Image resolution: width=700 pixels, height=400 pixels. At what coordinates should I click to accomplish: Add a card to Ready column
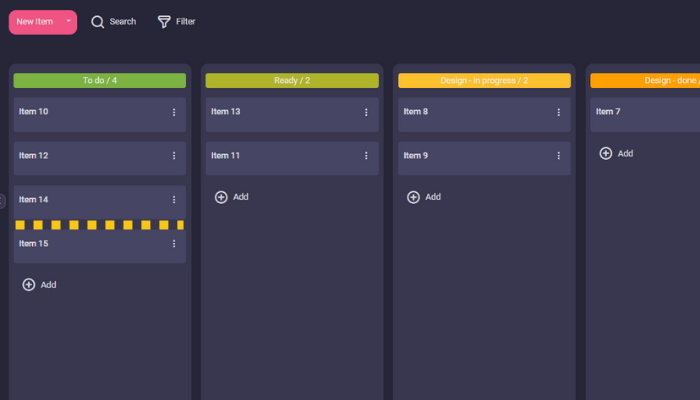231,197
